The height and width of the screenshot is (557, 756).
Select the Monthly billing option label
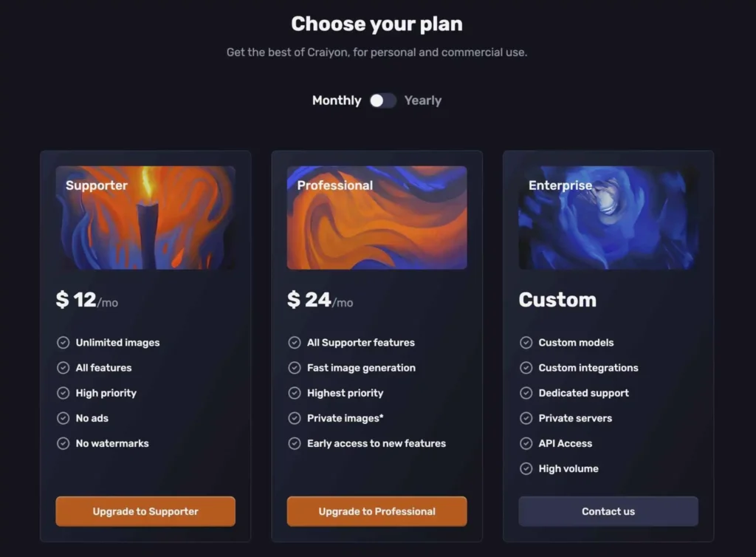click(x=337, y=100)
